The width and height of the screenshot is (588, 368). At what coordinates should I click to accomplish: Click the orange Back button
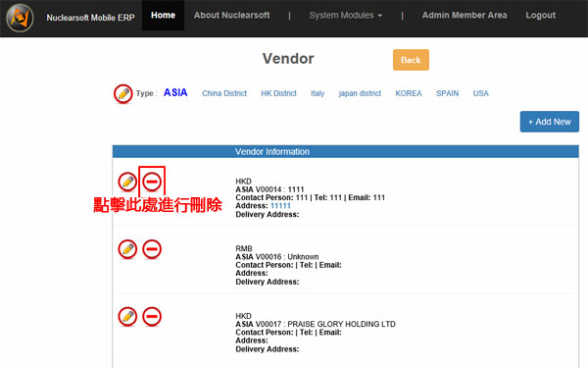click(411, 60)
